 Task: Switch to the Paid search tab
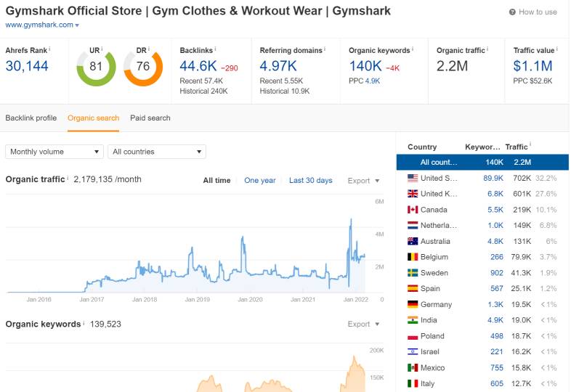[150, 118]
